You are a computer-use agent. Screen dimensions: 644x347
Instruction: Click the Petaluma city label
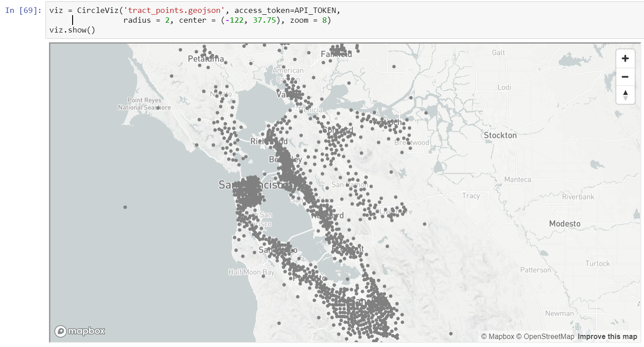point(206,58)
